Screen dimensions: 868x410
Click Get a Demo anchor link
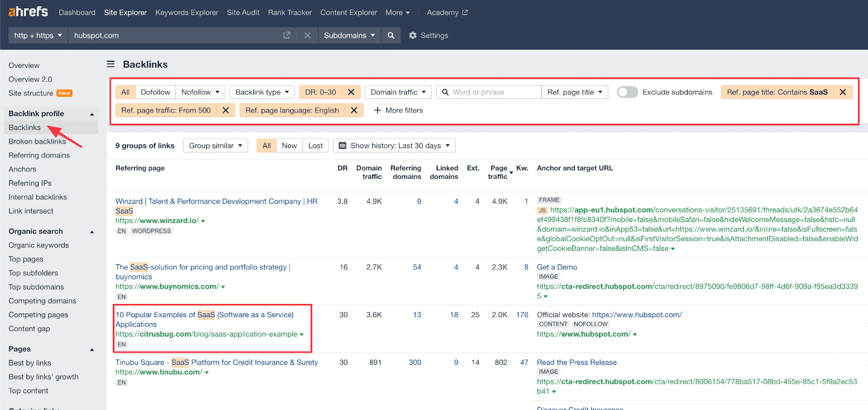pyautogui.click(x=557, y=267)
